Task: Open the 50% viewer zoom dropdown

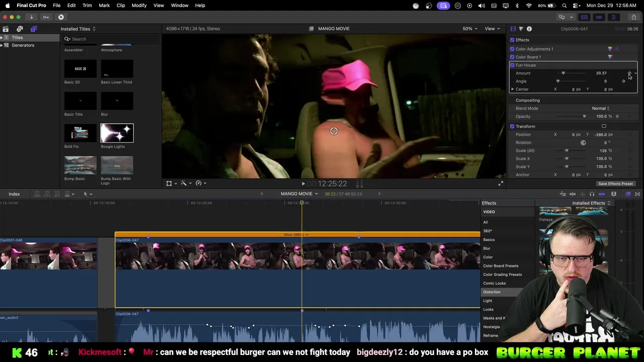Action: 470,29
